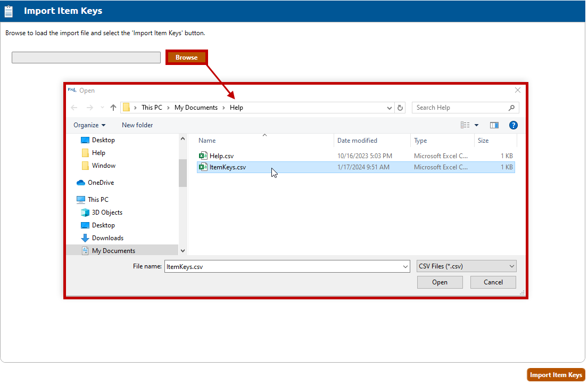Viewport: 588px width, 384px height.
Task: Click the blue Help question mark icon
Action: 513,125
